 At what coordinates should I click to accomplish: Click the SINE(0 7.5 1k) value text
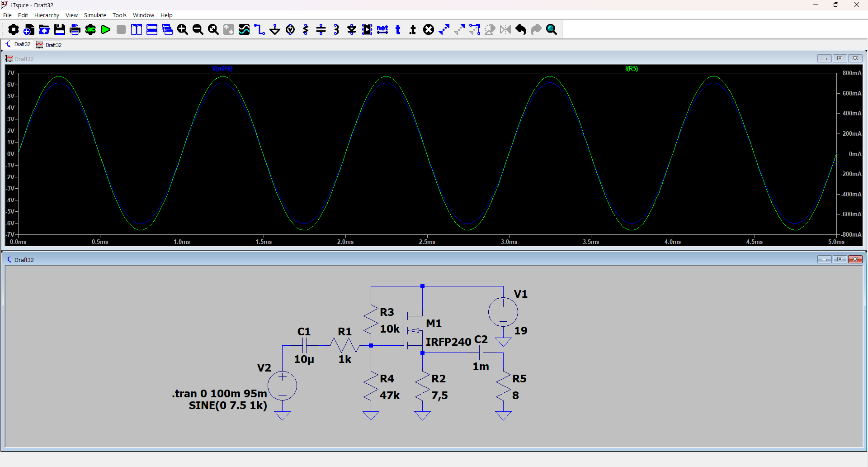[x=228, y=405]
